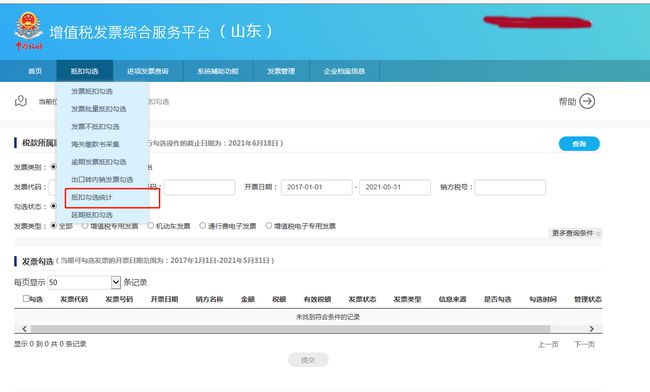650x392 pixels.
Task: Select the 增值税电子专用发票 radio button
Action: [x=269, y=225]
